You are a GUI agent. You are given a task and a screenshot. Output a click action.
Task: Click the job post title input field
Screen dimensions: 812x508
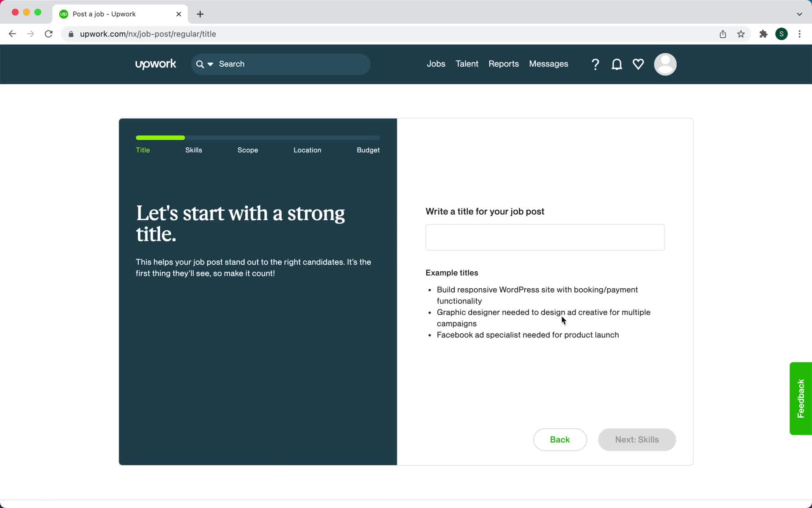(545, 237)
